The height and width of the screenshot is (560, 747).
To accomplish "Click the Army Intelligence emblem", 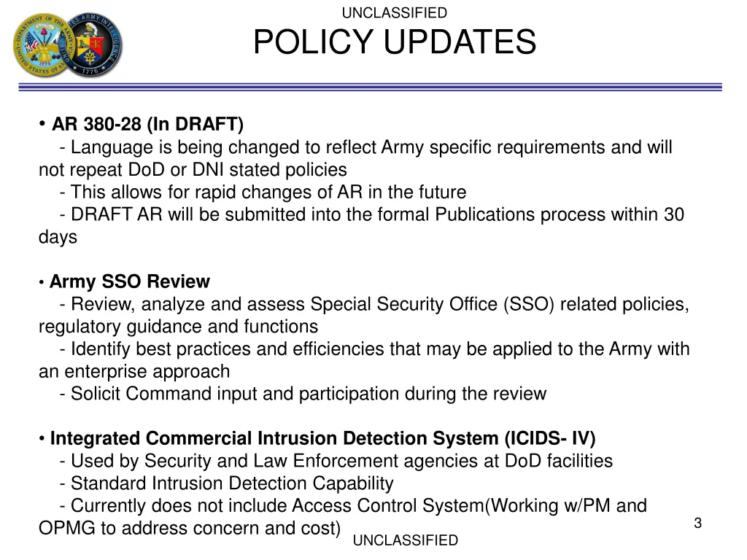I will tap(93, 44).
